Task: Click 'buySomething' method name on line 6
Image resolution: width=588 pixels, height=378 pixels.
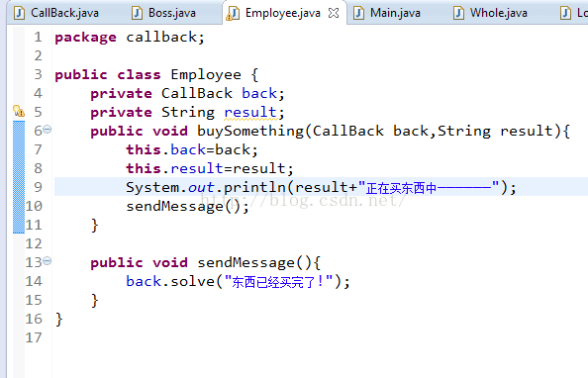Action: [250, 132]
